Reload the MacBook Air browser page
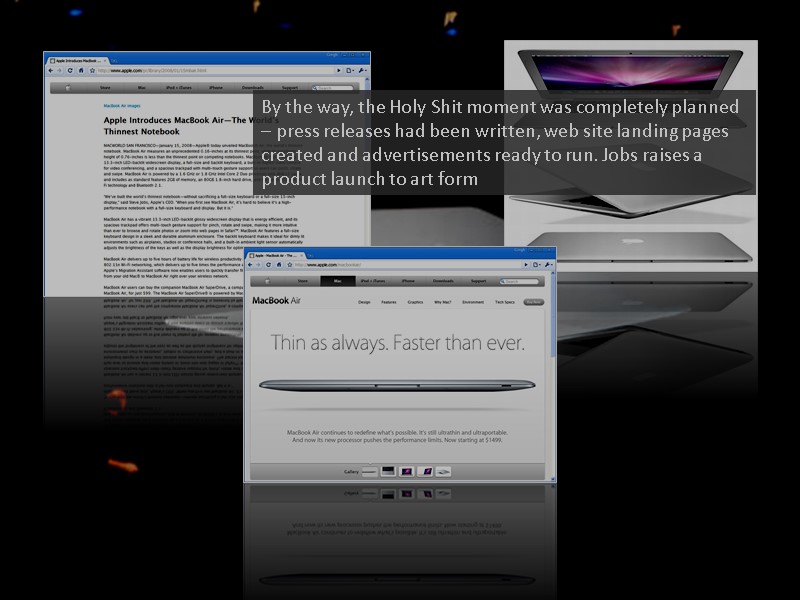This screenshot has width=800, height=600. [x=268, y=265]
